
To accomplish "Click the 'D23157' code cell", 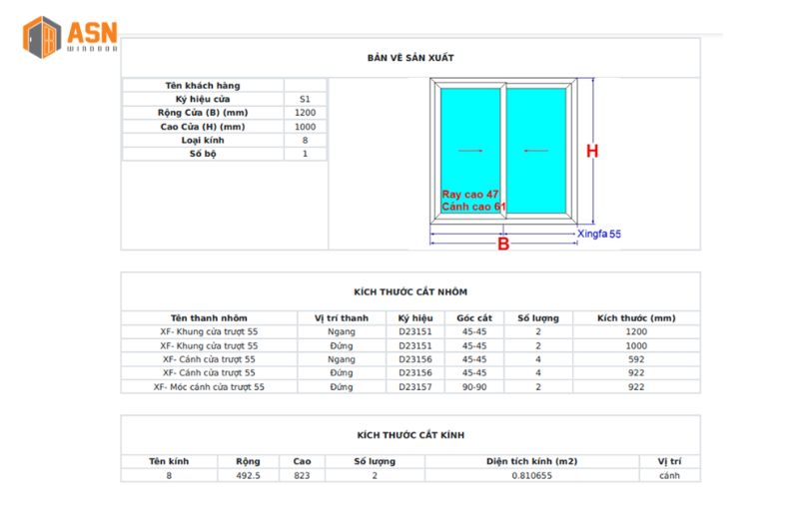I will click(415, 387).
